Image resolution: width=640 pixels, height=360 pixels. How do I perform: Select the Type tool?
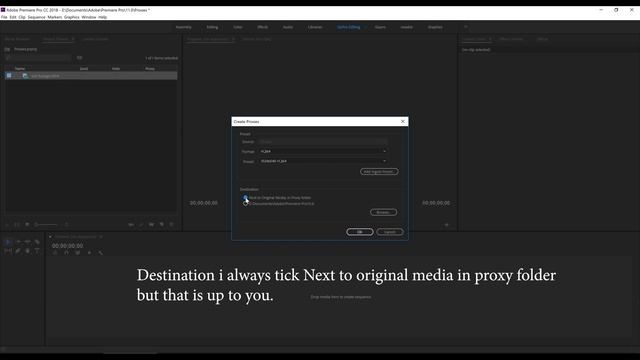click(x=37, y=251)
